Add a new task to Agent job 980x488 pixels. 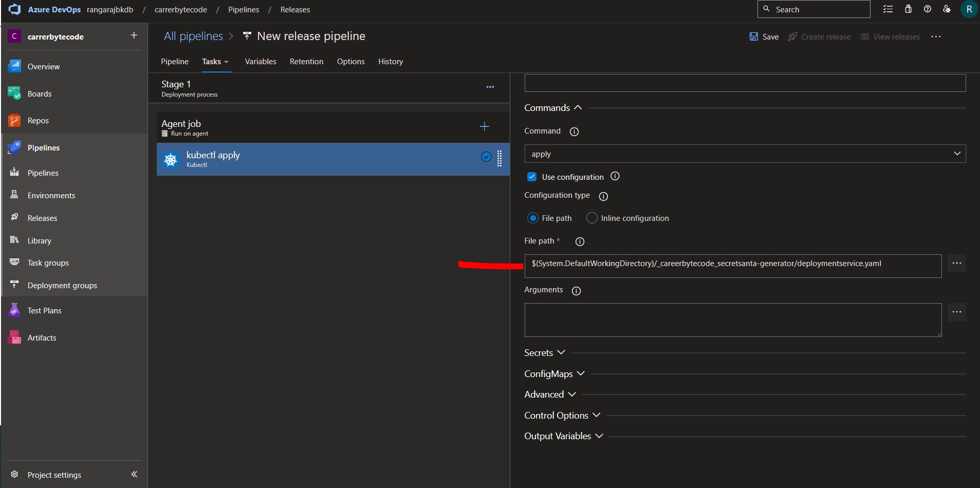pos(484,126)
